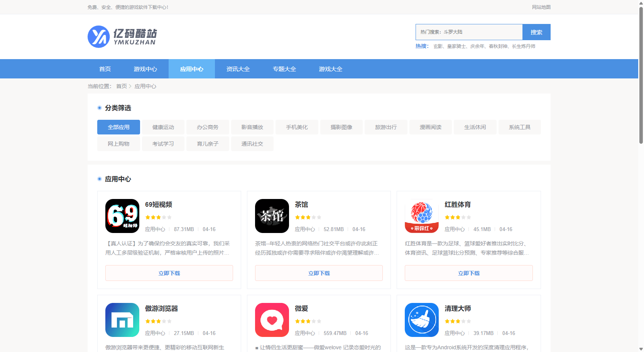Open the 微爱 heart app icon

(272, 320)
